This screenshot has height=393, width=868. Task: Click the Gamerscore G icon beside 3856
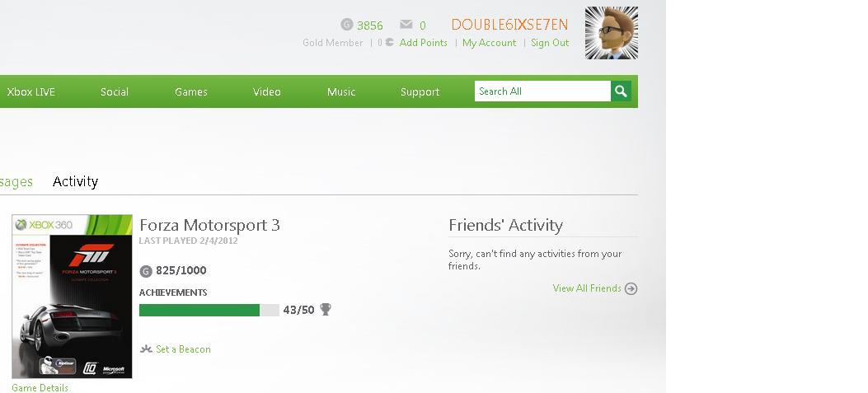pyautogui.click(x=346, y=25)
